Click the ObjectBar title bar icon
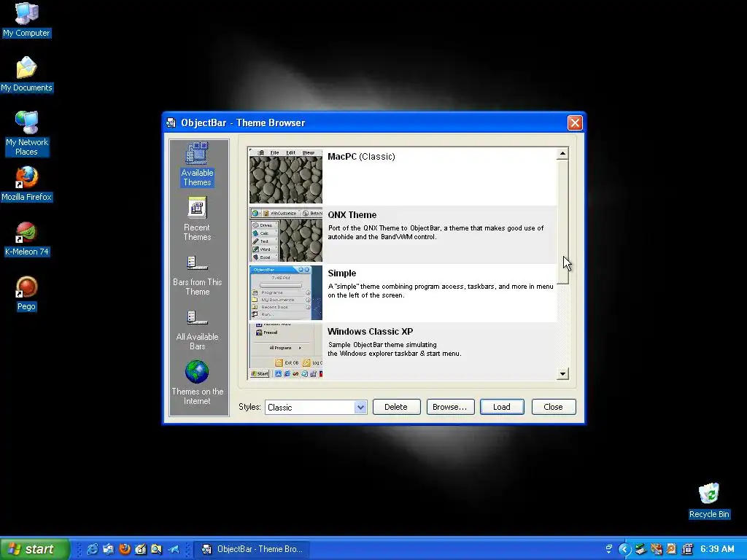Viewport: 747px width, 560px height. click(171, 122)
